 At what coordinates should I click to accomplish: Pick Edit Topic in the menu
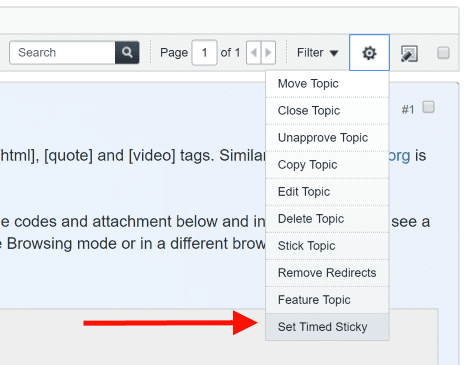point(327,192)
